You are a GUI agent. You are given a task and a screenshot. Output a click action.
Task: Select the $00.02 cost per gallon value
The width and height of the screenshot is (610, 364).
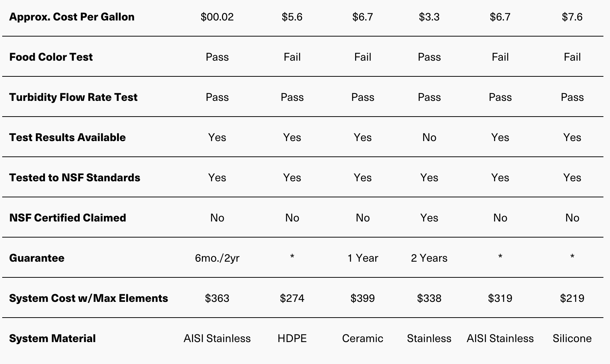217,17
